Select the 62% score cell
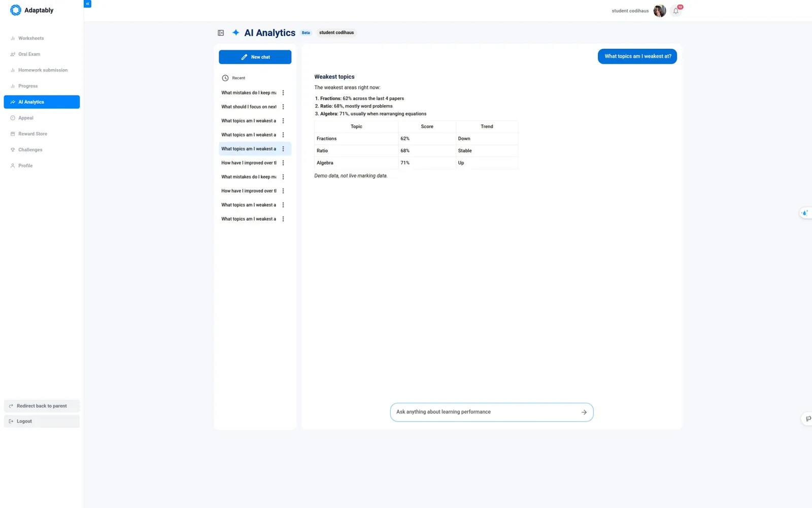812x508 pixels. [x=427, y=139]
